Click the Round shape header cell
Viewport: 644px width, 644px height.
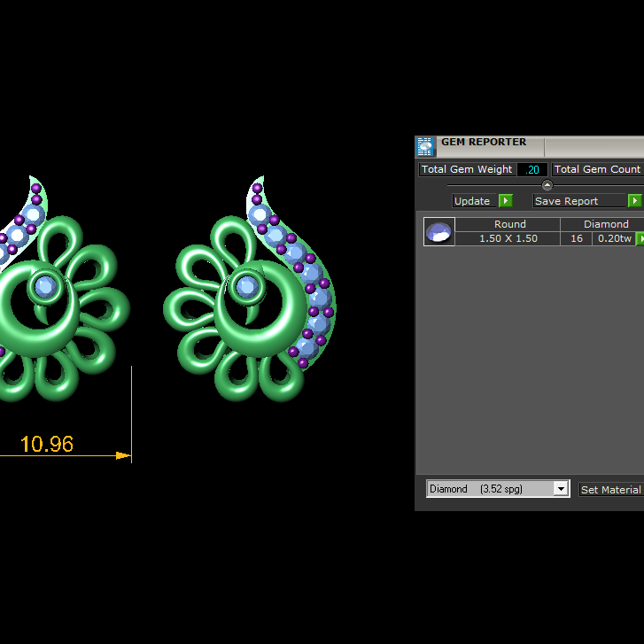pos(509,225)
